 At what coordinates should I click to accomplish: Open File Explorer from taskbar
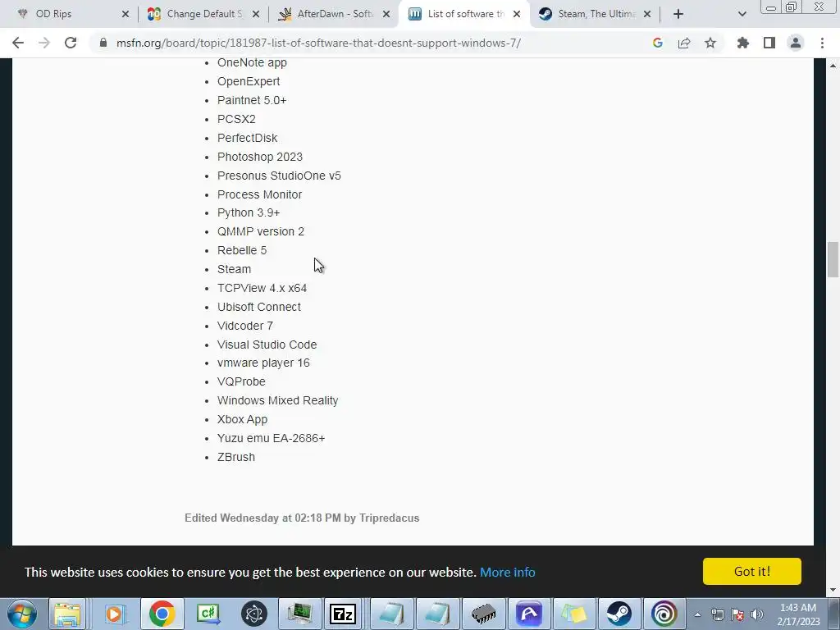pyautogui.click(x=67, y=614)
